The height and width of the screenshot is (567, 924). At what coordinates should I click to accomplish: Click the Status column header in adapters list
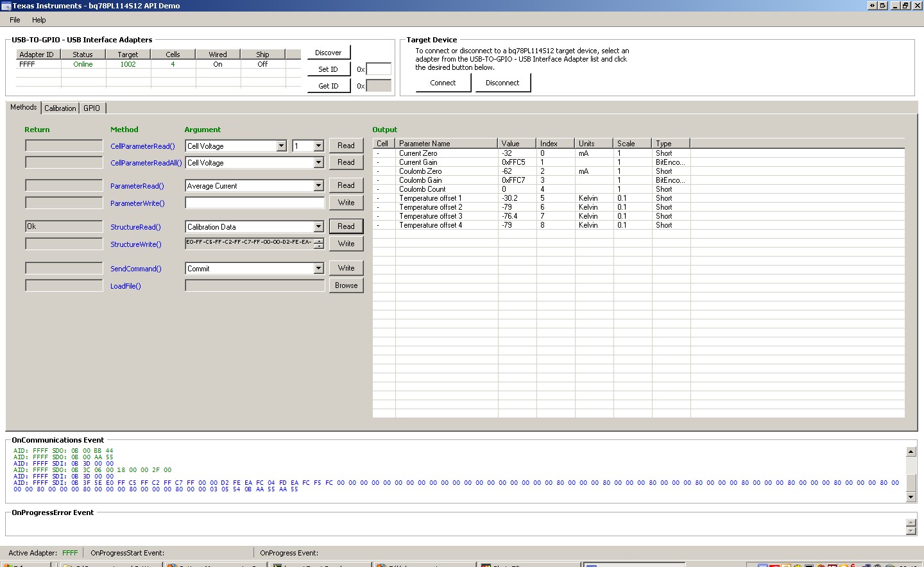click(83, 55)
